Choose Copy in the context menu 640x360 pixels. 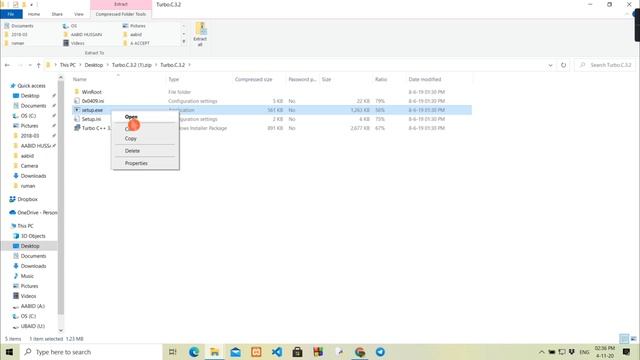tap(131, 138)
